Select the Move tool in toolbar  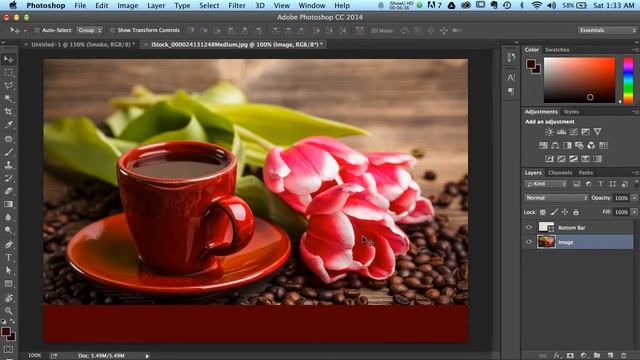[8, 60]
